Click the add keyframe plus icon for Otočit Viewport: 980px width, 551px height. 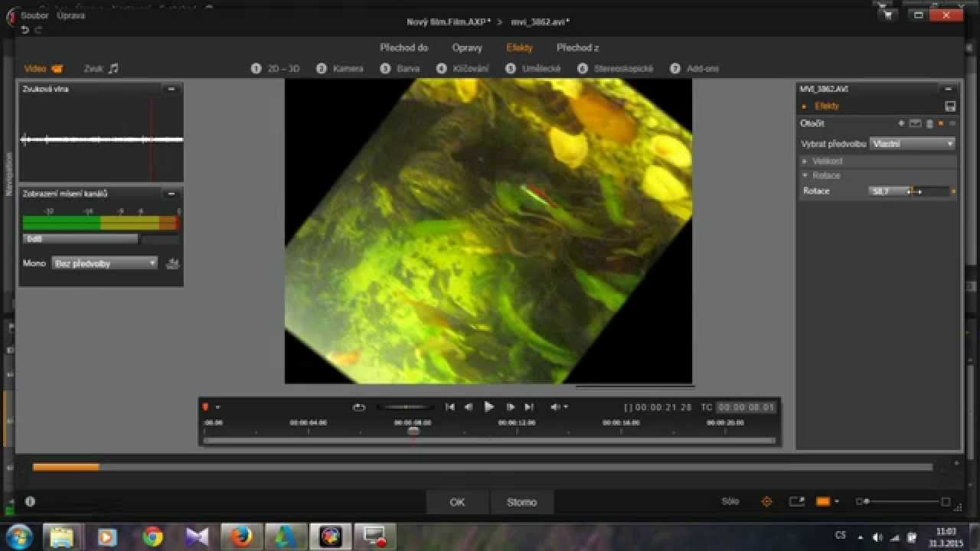pyautogui.click(x=901, y=123)
